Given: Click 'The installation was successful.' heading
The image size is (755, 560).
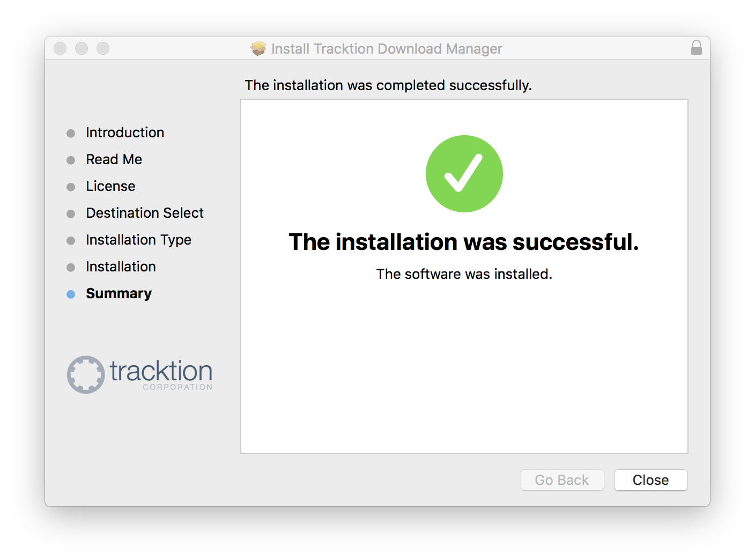Looking at the screenshot, I should [x=464, y=242].
